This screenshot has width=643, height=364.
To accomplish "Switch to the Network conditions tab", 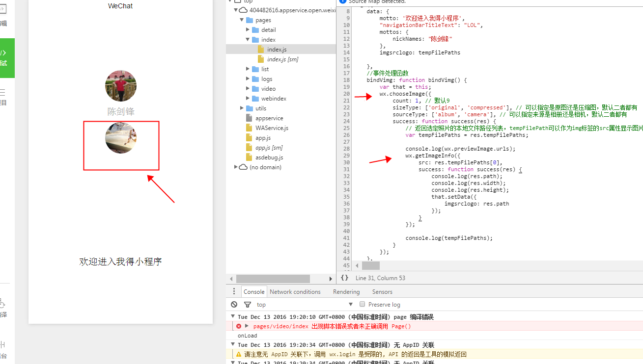I will 295,291.
